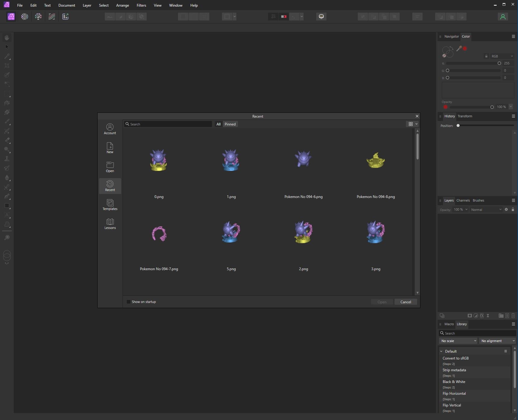
Task: Show All recent files filter
Action: 219,124
